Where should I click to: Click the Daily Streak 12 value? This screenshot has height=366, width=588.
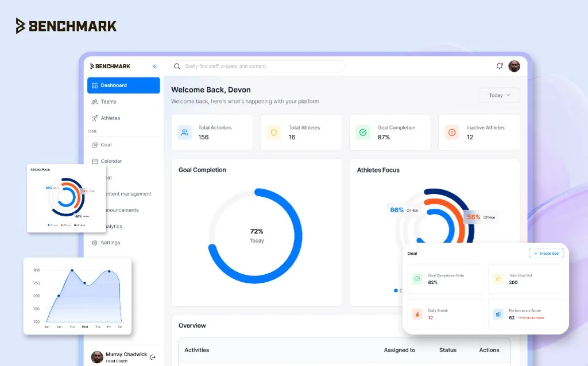coord(430,318)
